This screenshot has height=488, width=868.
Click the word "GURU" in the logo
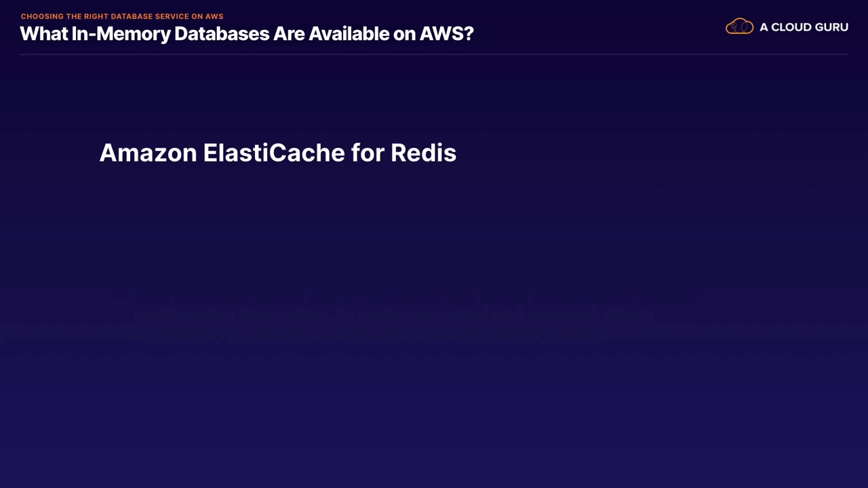pyautogui.click(x=830, y=27)
